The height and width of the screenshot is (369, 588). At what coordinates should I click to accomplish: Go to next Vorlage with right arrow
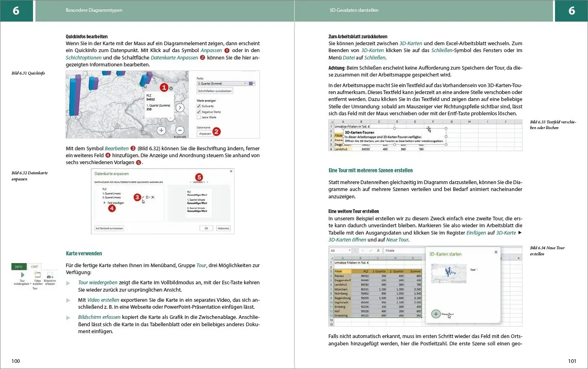pos(207,182)
